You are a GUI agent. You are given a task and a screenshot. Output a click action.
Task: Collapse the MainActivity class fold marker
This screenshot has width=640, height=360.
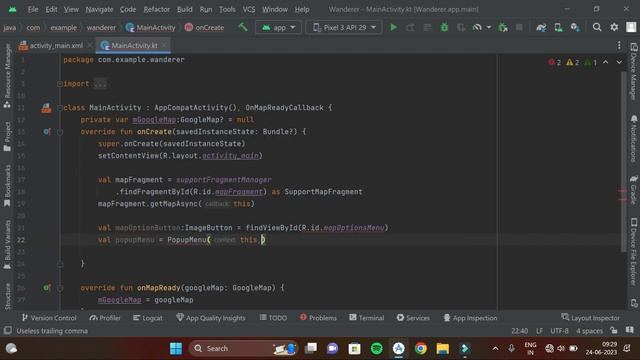(x=60, y=108)
